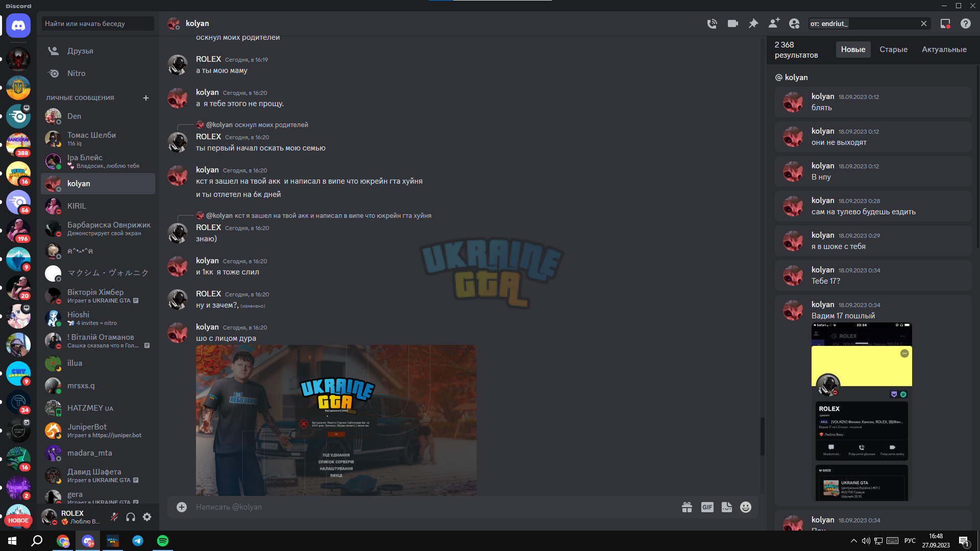
Task: Open the Ukraine GTA screenshot attachment in chat
Action: [x=336, y=420]
